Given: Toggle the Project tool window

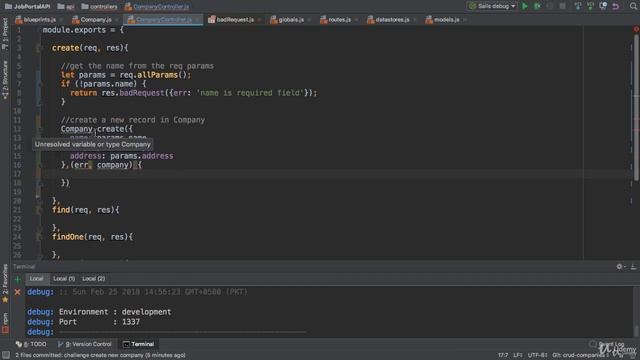Looking at the screenshot, I should pos(5,34).
